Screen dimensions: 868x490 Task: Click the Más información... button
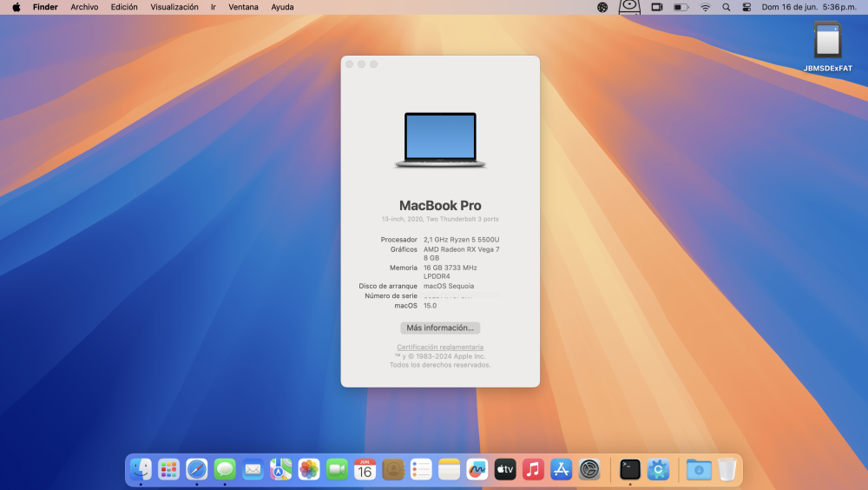pos(440,328)
